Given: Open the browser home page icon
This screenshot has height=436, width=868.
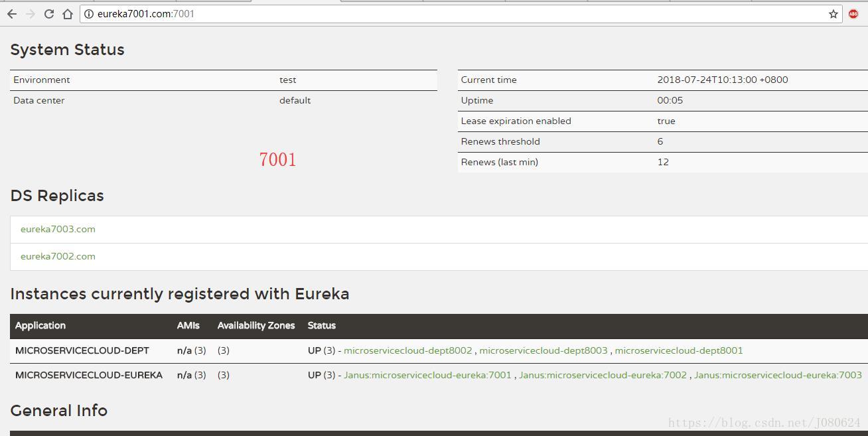Looking at the screenshot, I should pyautogui.click(x=68, y=14).
